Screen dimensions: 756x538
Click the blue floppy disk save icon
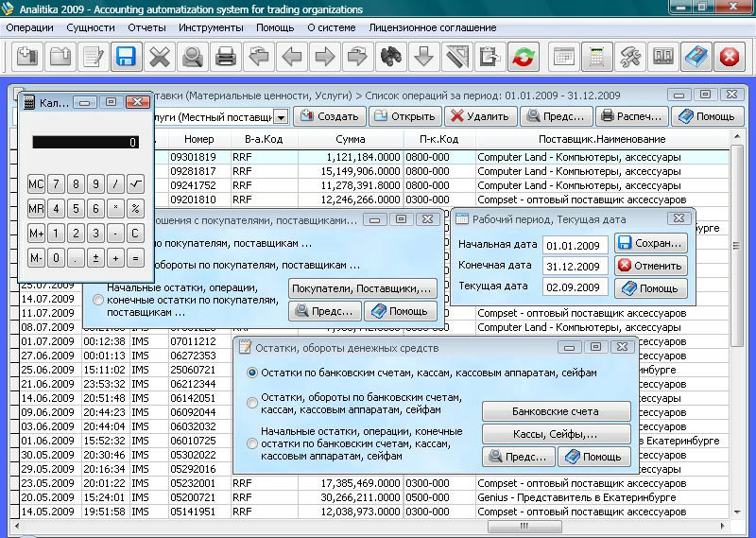click(x=126, y=57)
